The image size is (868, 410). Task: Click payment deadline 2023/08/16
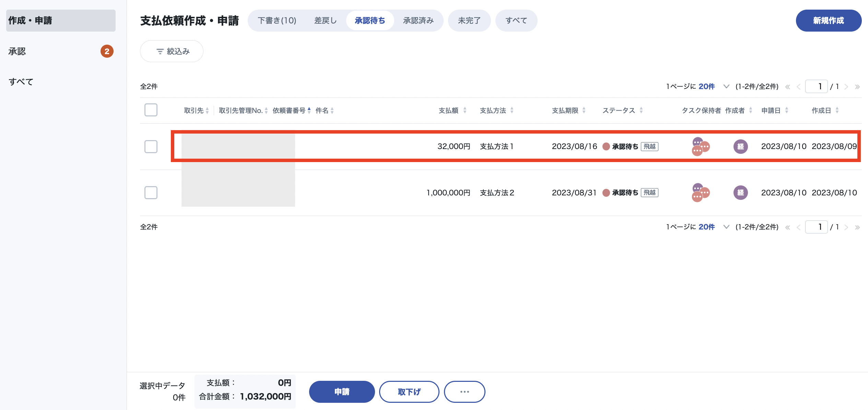tap(575, 147)
